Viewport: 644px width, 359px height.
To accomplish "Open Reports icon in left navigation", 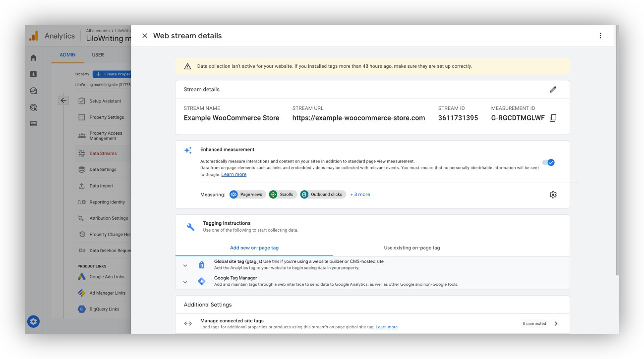I will pyautogui.click(x=33, y=74).
